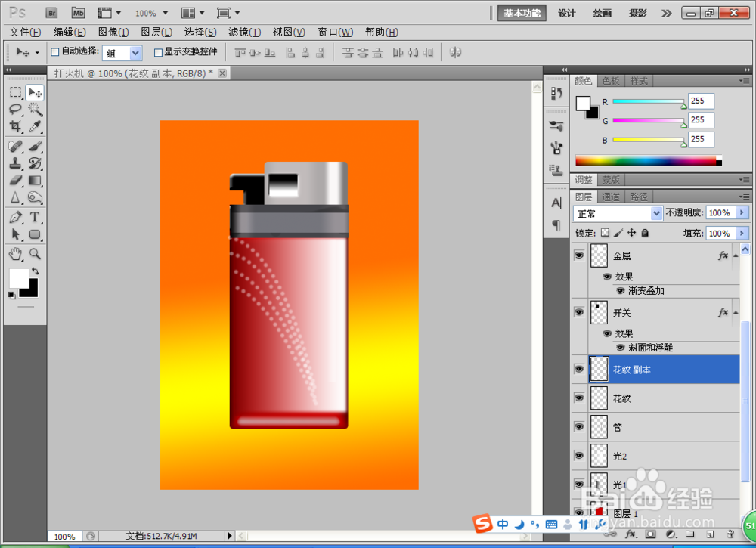Select the Eraser tool
This screenshot has width=756, height=548.
[15, 180]
